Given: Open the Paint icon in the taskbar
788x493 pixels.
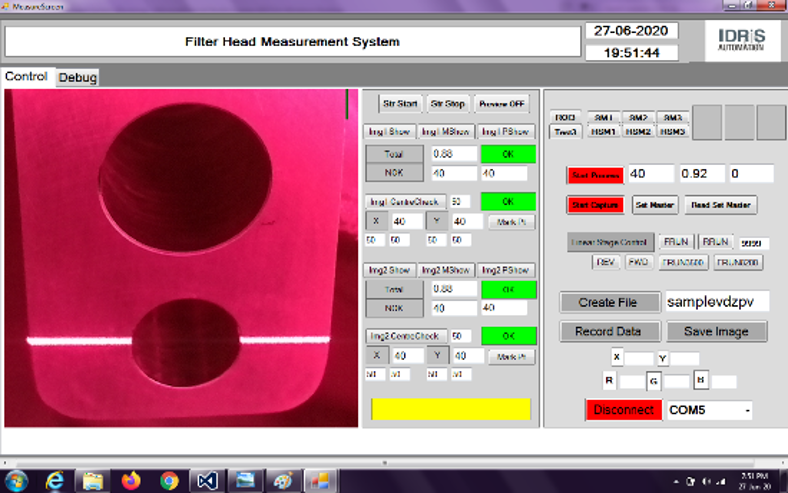Looking at the screenshot, I should coord(283,481).
